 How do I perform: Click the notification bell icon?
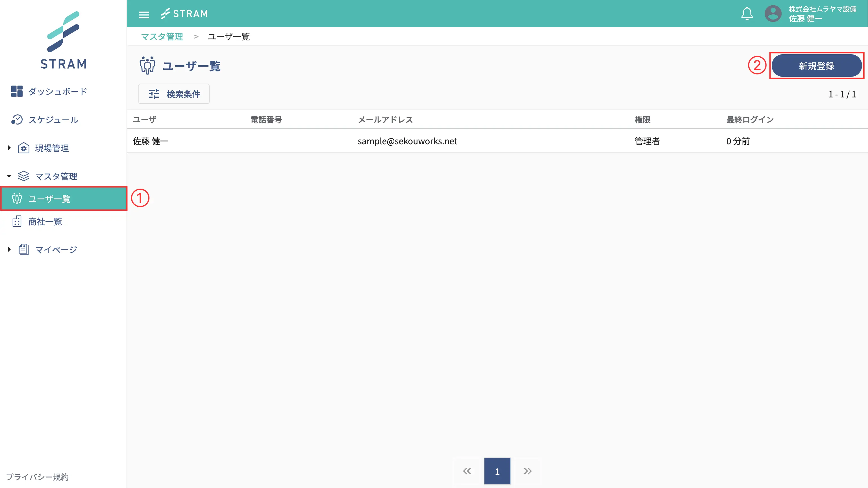747,14
